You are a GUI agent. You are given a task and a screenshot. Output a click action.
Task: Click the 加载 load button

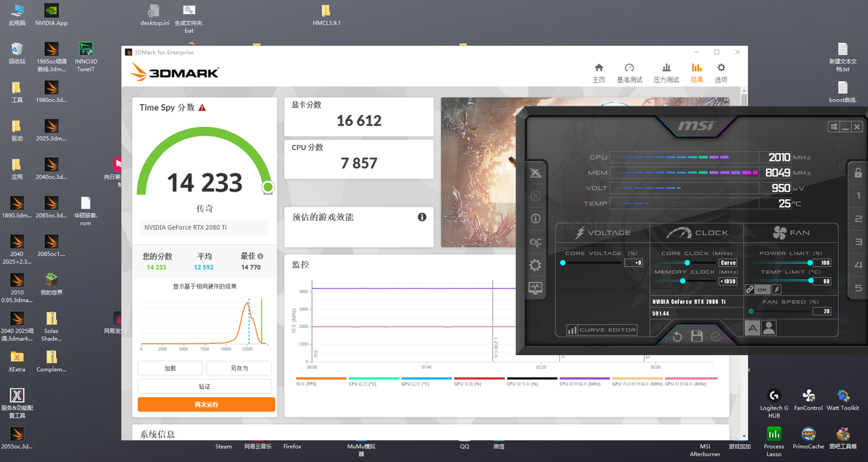170,369
